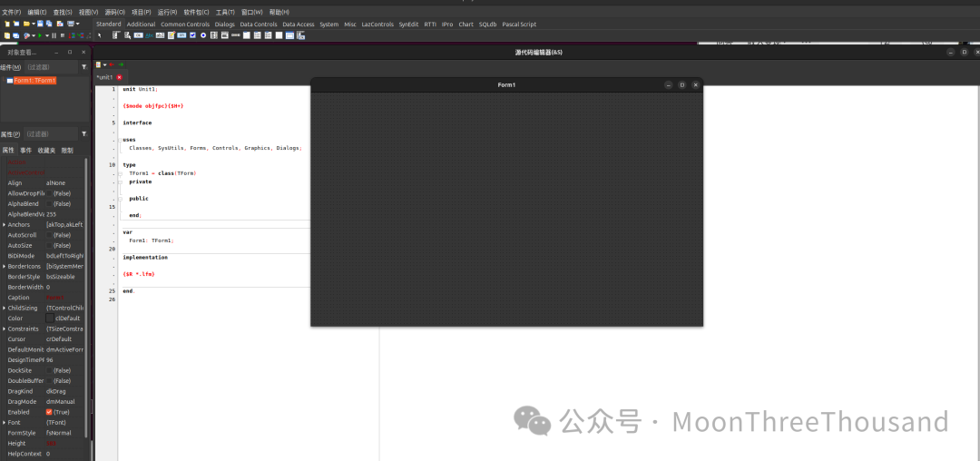Uncheck the Enabled property checkbox
Image resolution: width=980 pixels, height=461 pixels.
49,412
